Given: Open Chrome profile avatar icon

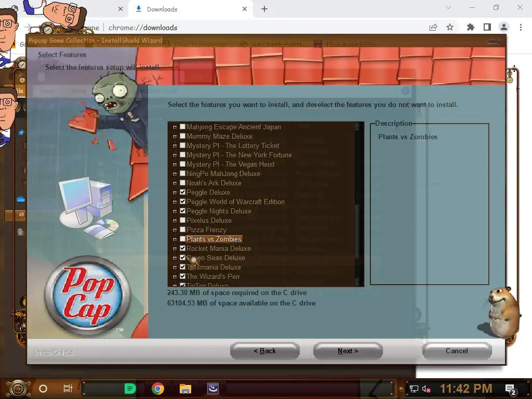Looking at the screenshot, I should coord(504,27).
